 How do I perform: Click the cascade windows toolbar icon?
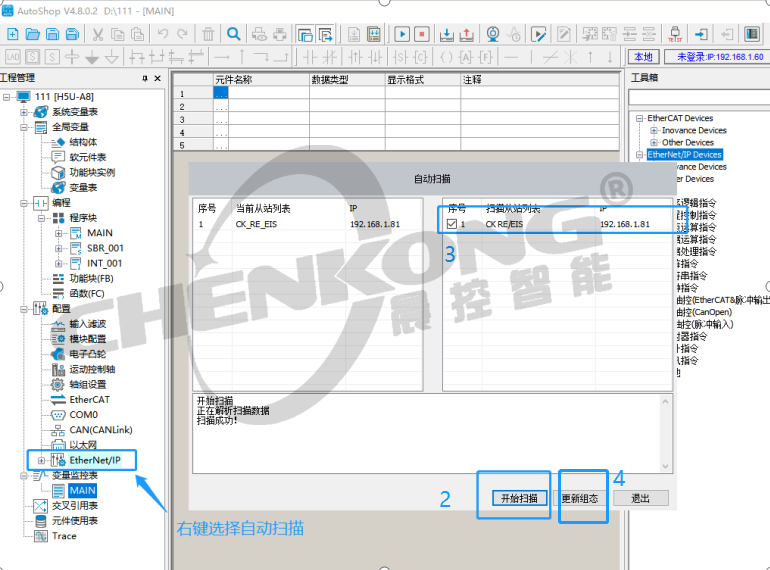[x=305, y=34]
